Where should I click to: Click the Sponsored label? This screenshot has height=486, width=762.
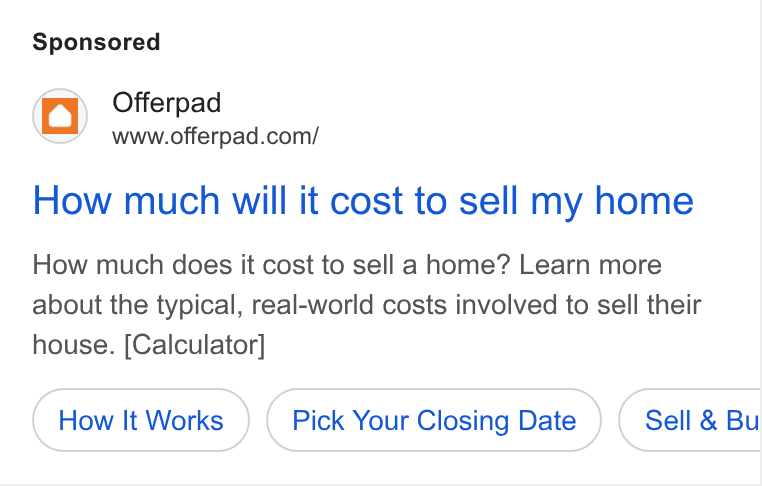96,42
